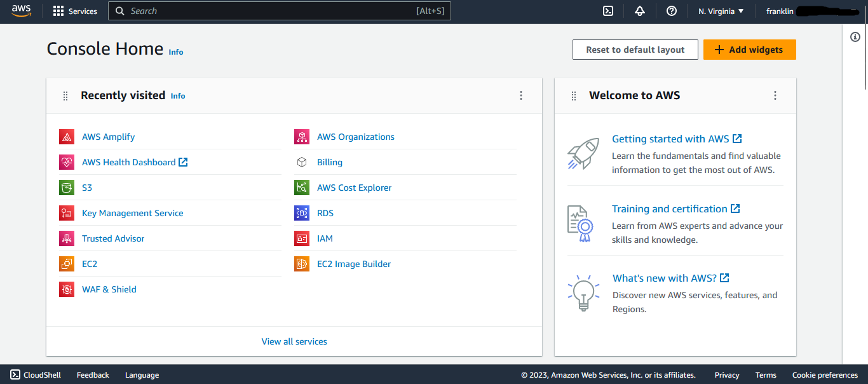Open Welcome to AWS widget options menu
Viewport: 868px width, 384px height.
(775, 95)
